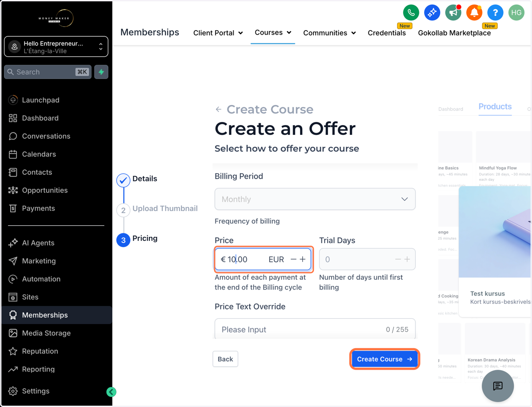
Task: Open the Gokollab Marketplace tab
Action: (454, 33)
